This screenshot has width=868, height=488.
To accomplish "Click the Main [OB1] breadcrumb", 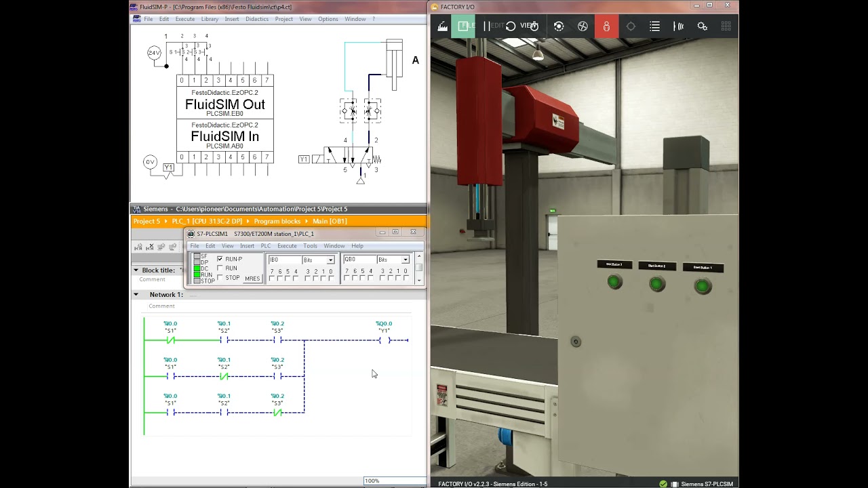I will 330,221.
